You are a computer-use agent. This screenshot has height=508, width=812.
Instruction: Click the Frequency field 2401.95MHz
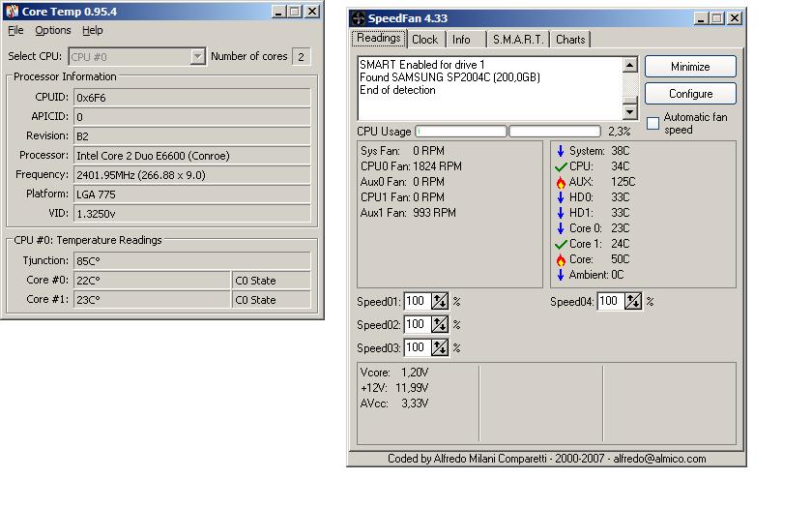click(192, 175)
